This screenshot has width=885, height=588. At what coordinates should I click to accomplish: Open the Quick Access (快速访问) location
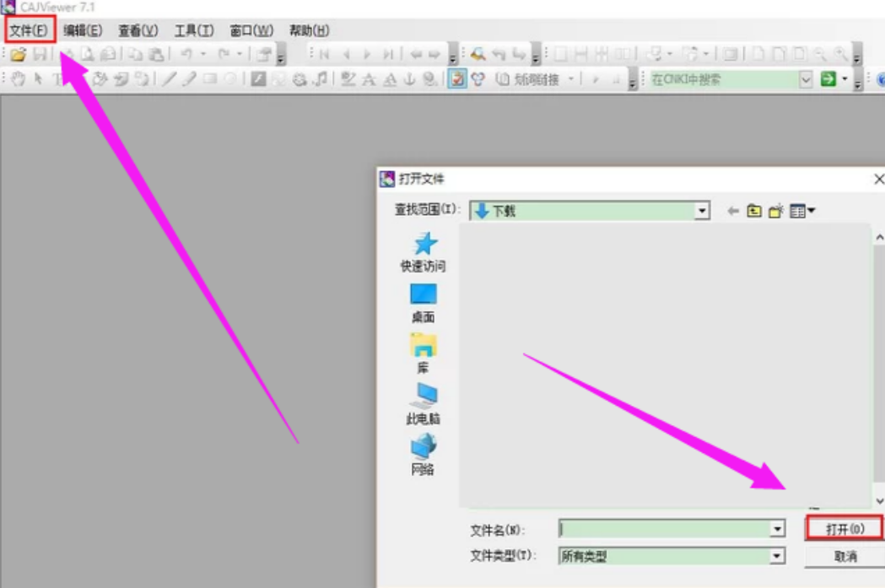pos(423,252)
